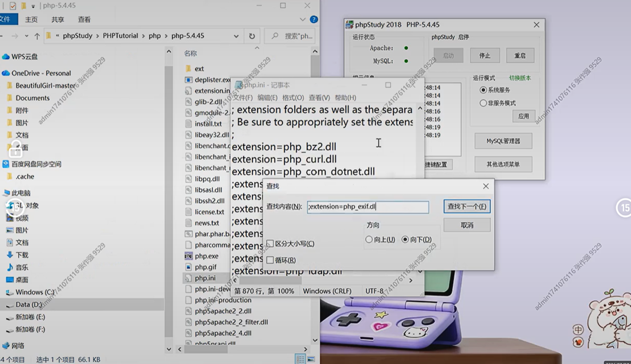Screen dimensions: 631x364
Task: Click the file list scroll-down arrow
Action: [x=315, y=340]
